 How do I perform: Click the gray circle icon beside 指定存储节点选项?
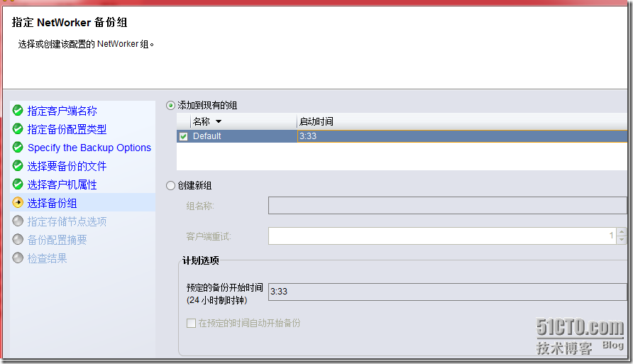[x=18, y=221]
